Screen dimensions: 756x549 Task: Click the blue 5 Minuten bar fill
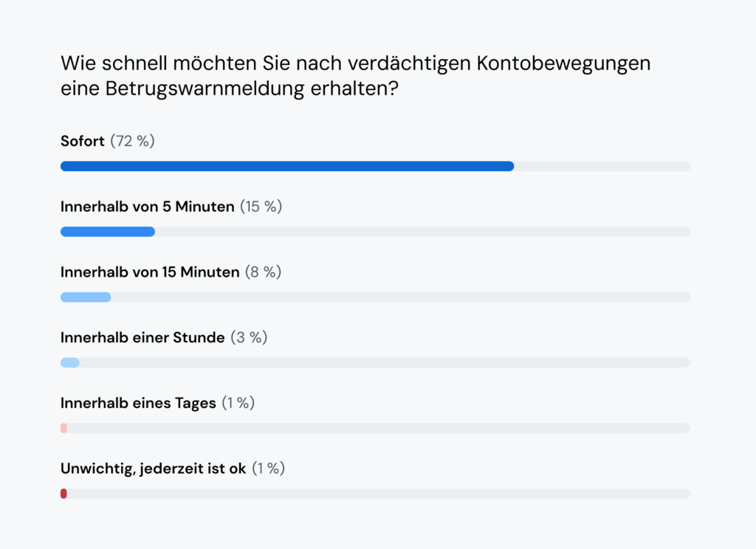click(107, 232)
